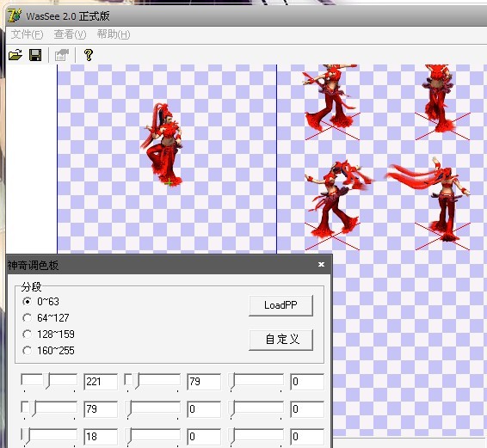Click the slider beside the 18 field

[x=49, y=437]
